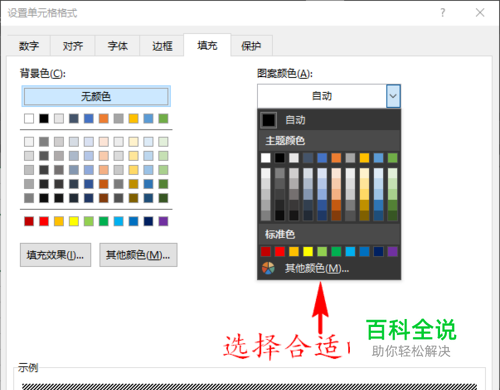Image resolution: width=500 pixels, height=390 pixels.
Task: Open the 边框 tab
Action: click(162, 46)
